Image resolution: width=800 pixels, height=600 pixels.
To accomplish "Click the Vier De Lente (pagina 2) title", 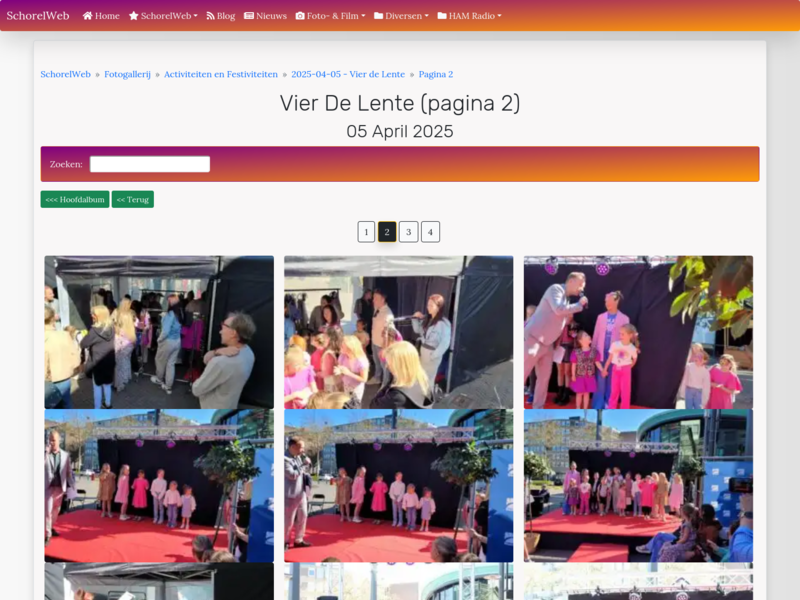I will coord(400,104).
